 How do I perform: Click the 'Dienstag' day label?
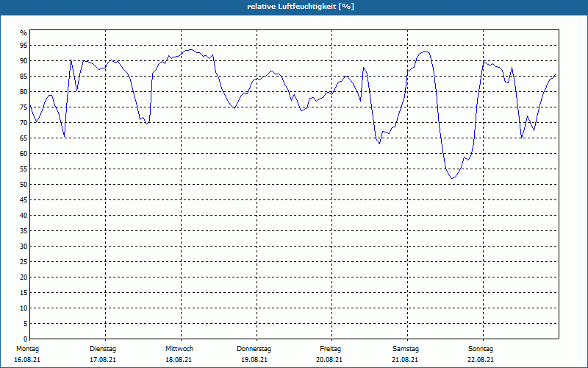103,349
